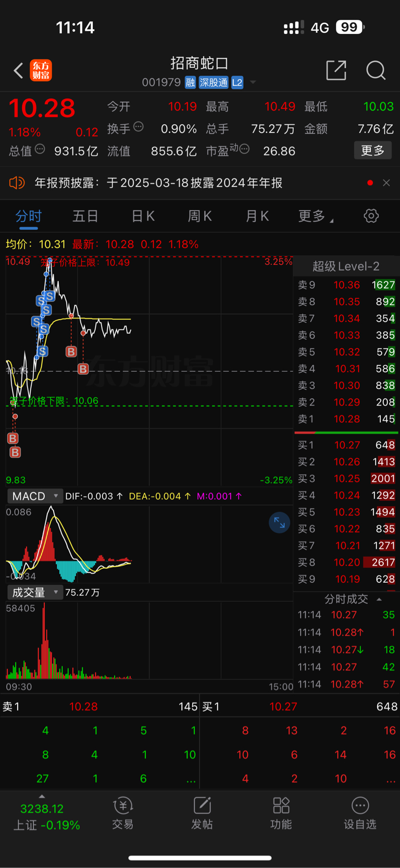
Task: Tap the share export icon
Action: [x=336, y=70]
